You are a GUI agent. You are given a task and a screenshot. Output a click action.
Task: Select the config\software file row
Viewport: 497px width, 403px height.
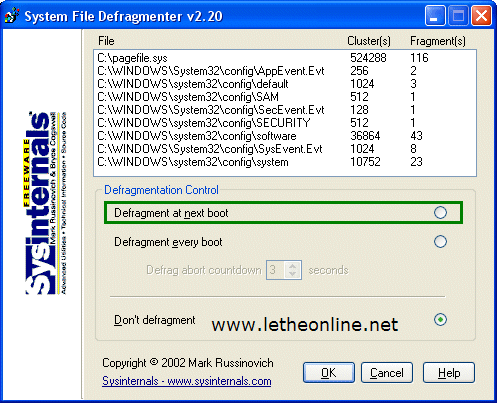pos(285,136)
